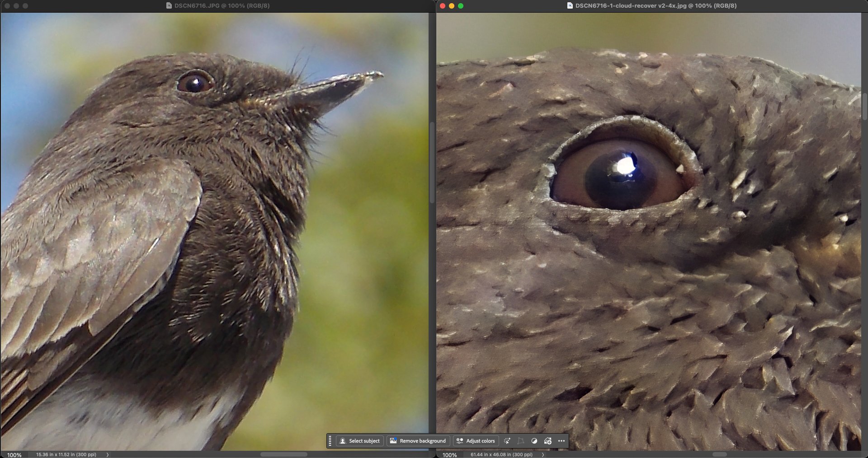Click the right window's vertical scrollbar thumb
This screenshot has height=458, width=868.
[864, 106]
